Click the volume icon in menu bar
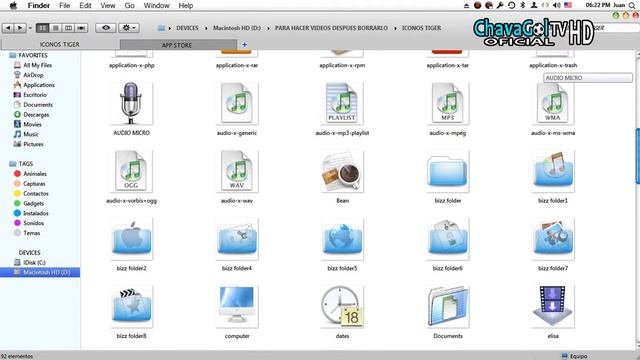Viewport: 640px width, 360px height. [556, 5]
